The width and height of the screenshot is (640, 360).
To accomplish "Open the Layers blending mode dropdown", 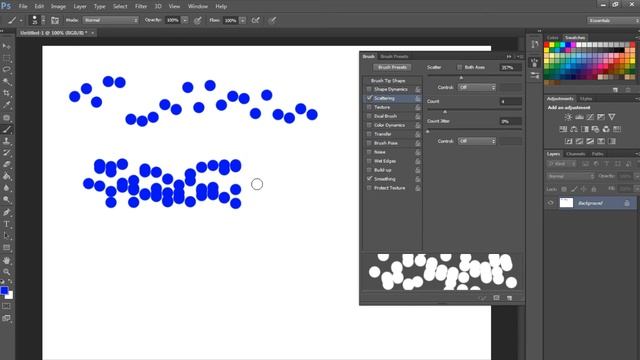I will pyautogui.click(x=570, y=176).
